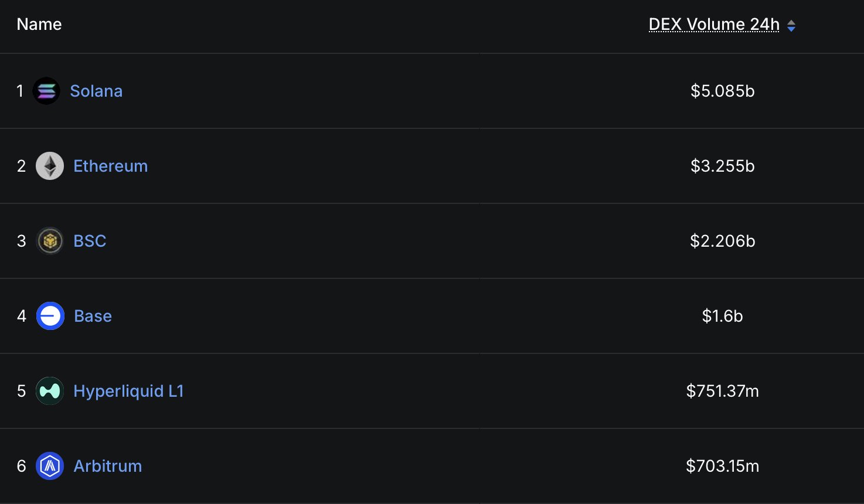The width and height of the screenshot is (864, 504).
Task: Open the Solana chain link
Action: coord(96,91)
